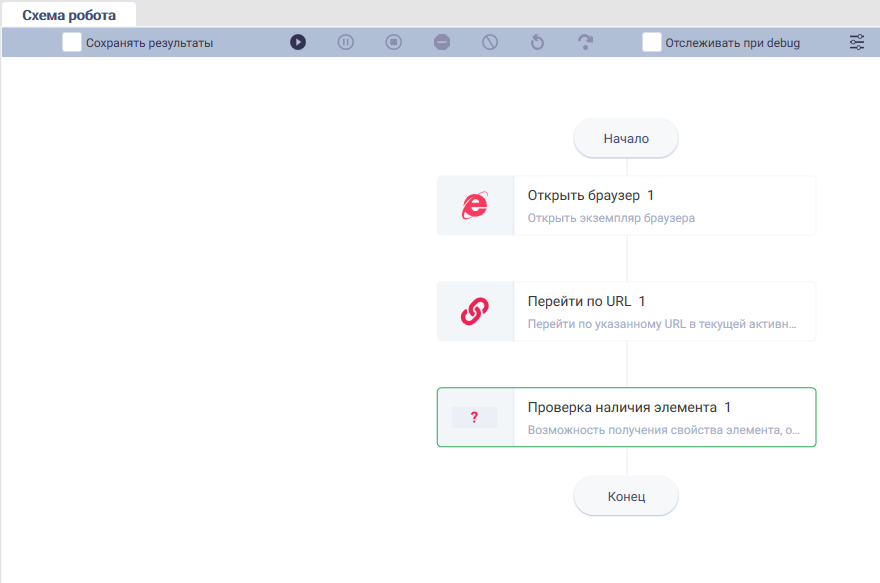Select the Начало start node
880x583 pixels.
click(626, 138)
